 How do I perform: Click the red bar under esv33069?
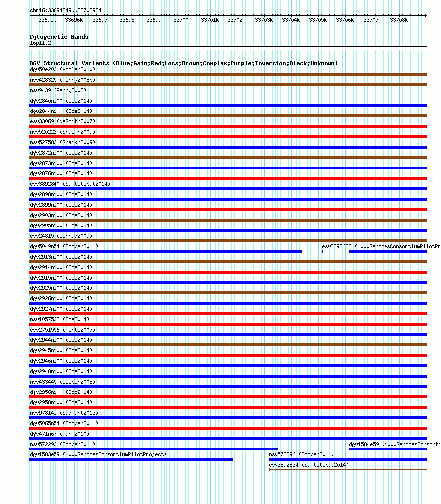click(228, 126)
